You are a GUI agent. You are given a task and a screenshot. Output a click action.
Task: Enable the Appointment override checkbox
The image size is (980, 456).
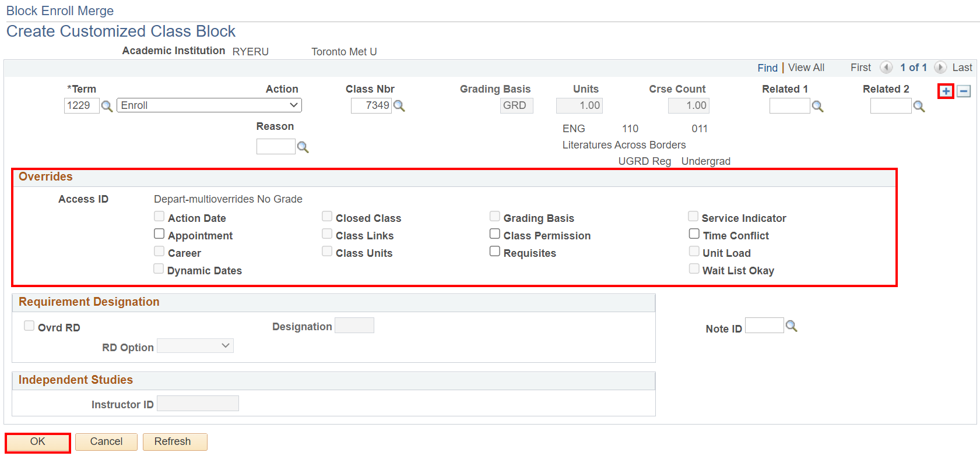(x=159, y=234)
